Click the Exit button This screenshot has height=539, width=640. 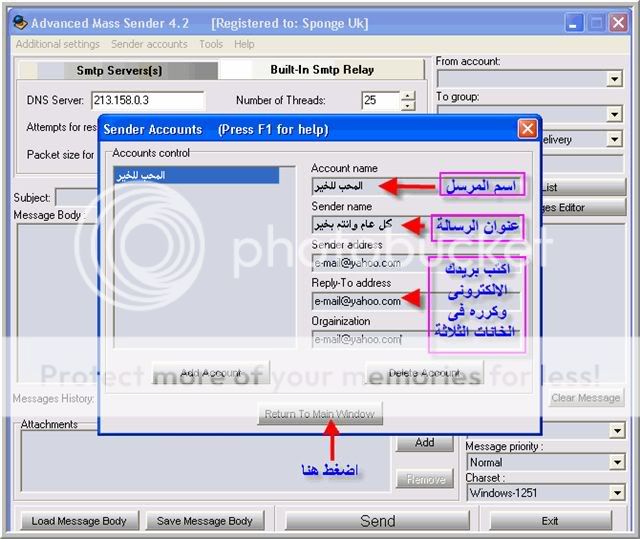click(x=550, y=521)
